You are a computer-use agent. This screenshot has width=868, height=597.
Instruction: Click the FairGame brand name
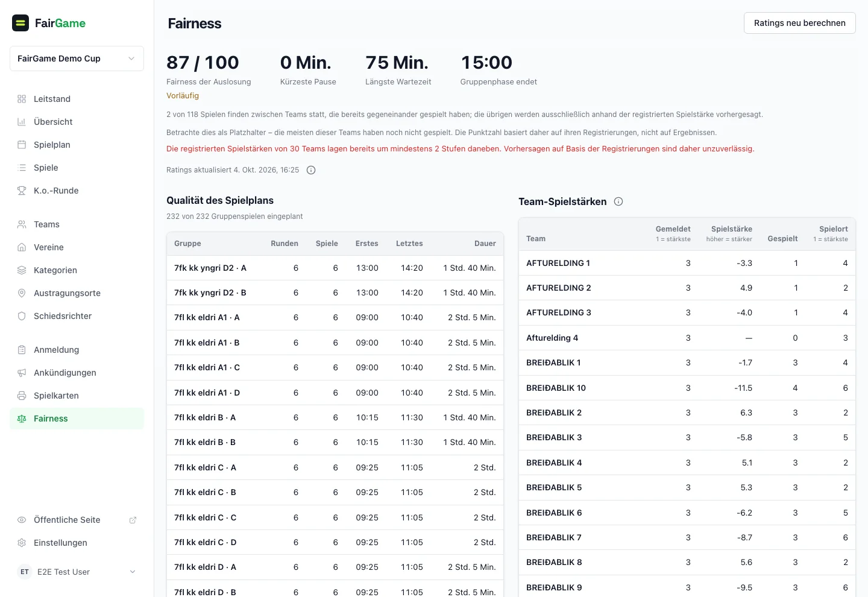point(60,23)
